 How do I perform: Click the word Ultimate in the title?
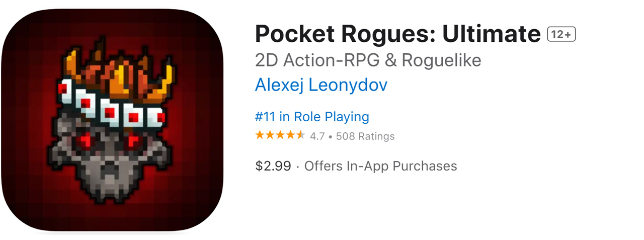[492, 34]
